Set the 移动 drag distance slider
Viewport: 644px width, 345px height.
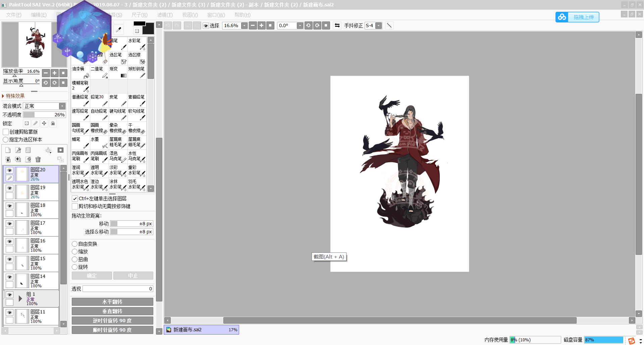[131, 224]
